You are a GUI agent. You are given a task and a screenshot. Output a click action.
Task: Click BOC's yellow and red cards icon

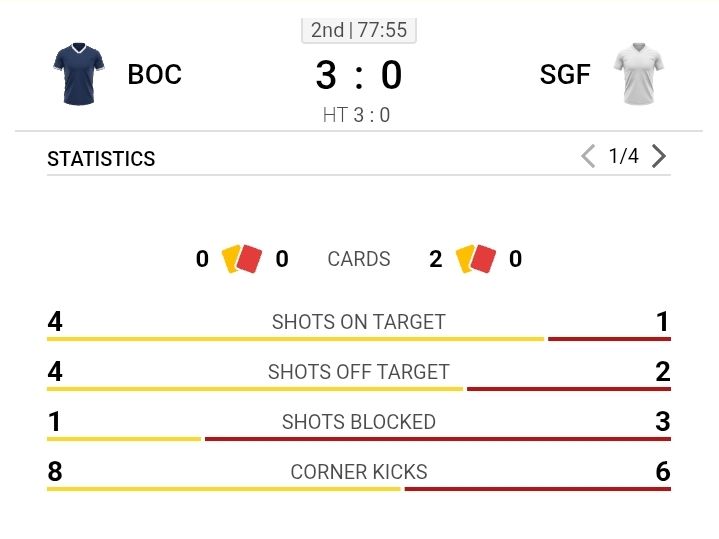point(241,259)
